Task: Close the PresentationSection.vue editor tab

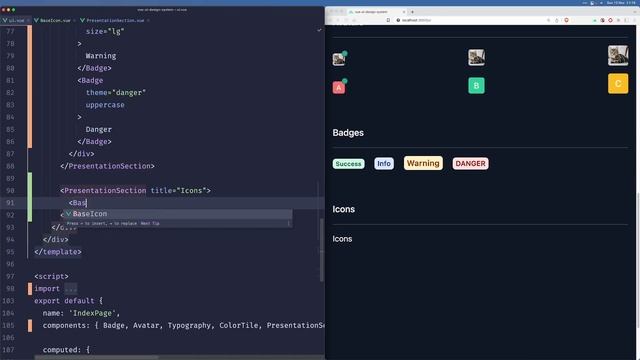Action: tap(148, 20)
